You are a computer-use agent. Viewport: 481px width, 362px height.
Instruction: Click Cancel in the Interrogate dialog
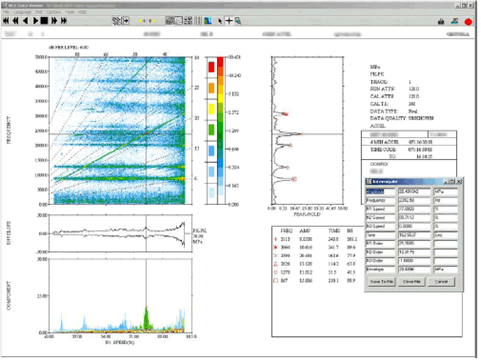point(441,281)
